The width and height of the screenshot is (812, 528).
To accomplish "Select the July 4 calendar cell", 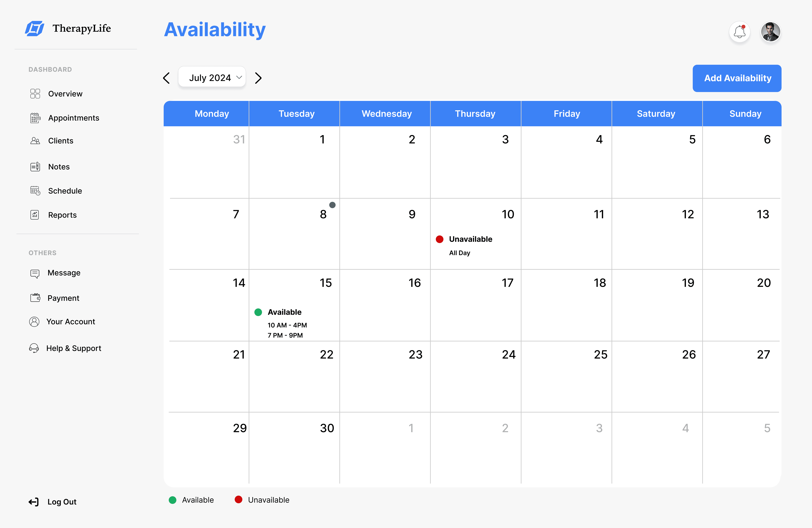I will 566,162.
